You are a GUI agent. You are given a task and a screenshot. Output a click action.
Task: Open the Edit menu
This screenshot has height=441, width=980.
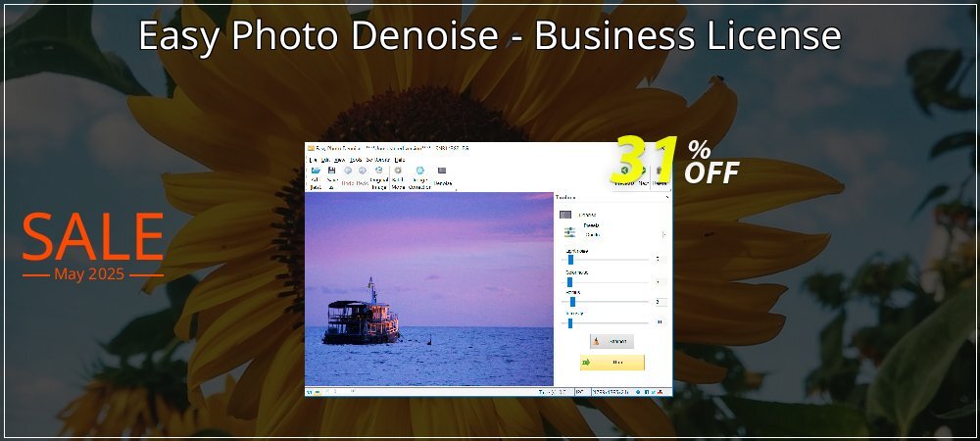click(x=325, y=160)
